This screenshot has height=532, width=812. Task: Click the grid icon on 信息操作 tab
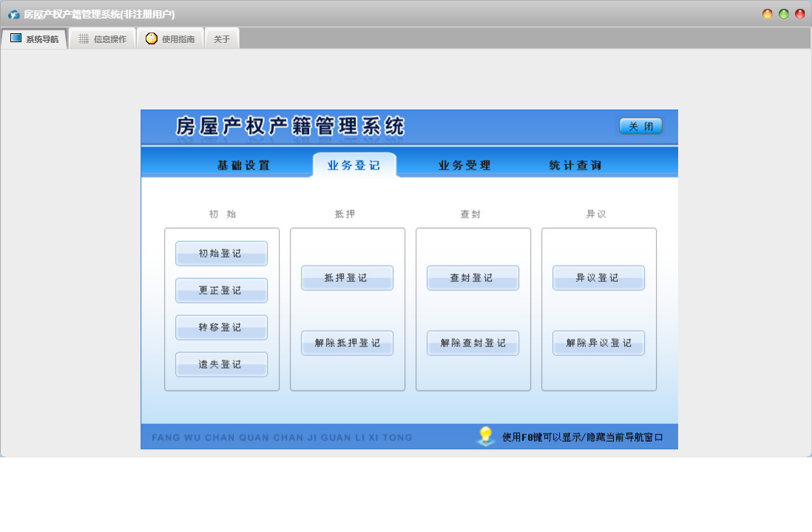point(84,38)
